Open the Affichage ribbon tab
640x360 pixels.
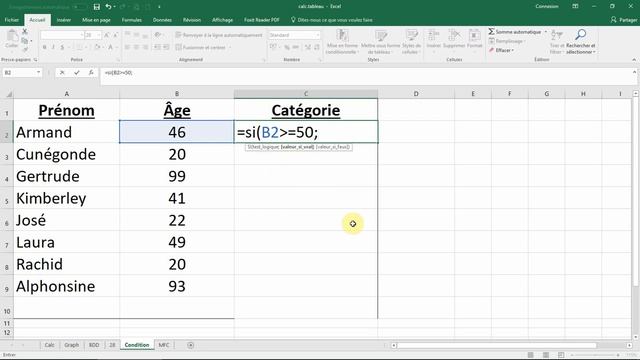coord(222,20)
